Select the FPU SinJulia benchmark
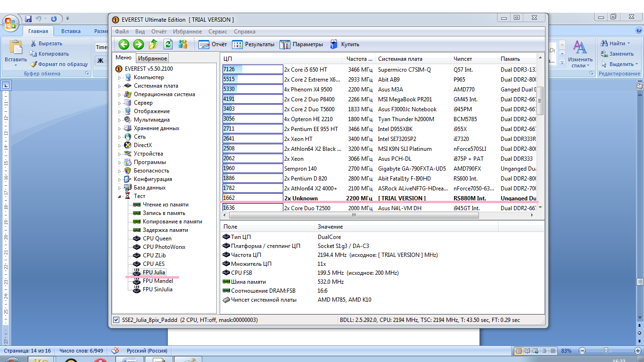Viewport: 644px width, 362px height. coord(157,289)
